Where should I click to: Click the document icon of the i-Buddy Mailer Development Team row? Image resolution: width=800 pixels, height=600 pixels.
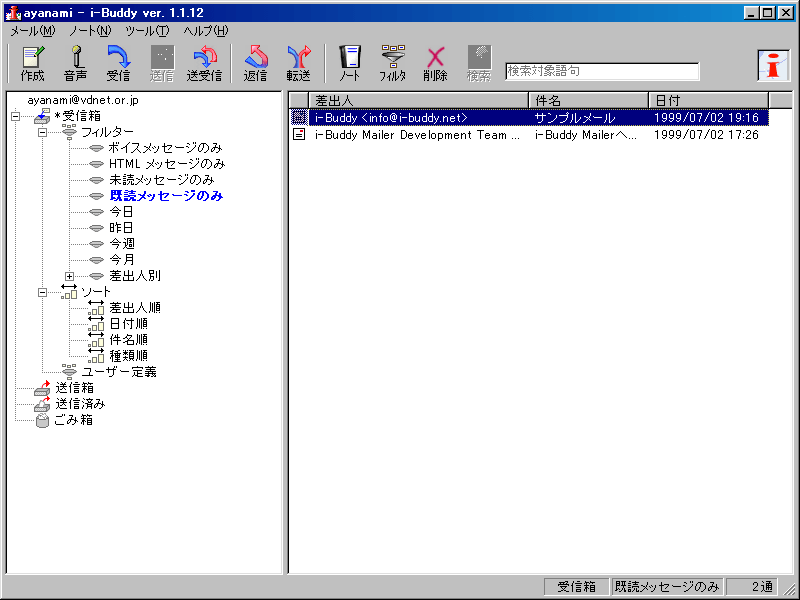tap(299, 135)
